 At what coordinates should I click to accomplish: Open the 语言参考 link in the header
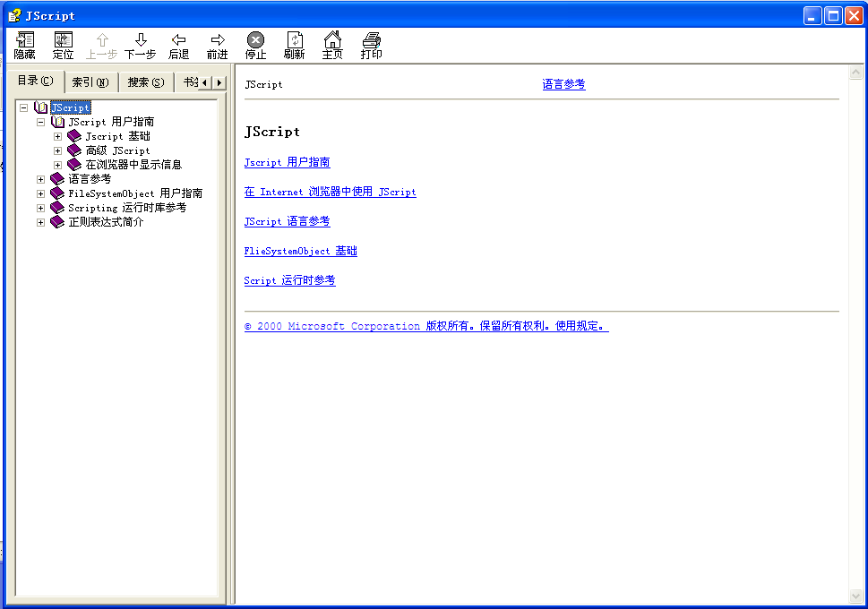(x=563, y=84)
